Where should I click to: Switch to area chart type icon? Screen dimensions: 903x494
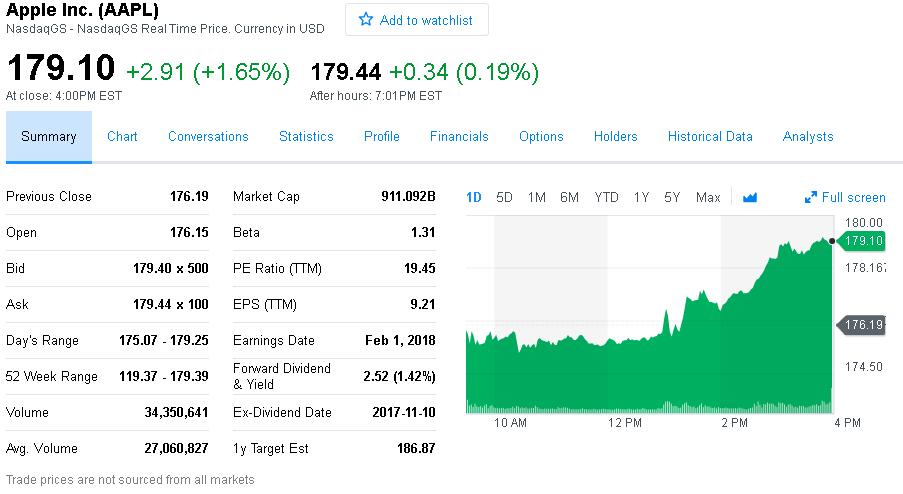click(750, 197)
